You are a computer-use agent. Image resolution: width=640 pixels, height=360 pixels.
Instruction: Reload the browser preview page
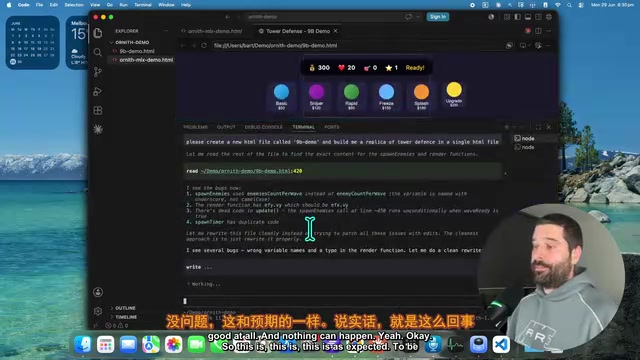204,45
